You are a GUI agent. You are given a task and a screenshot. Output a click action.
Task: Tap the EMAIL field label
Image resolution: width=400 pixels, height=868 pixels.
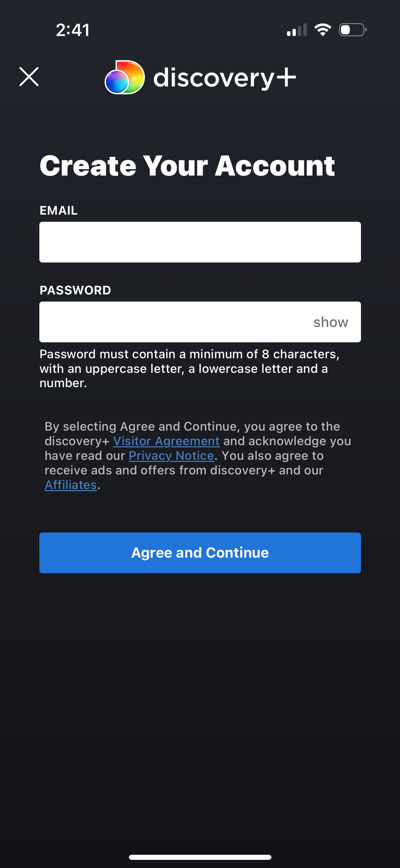[58, 210]
